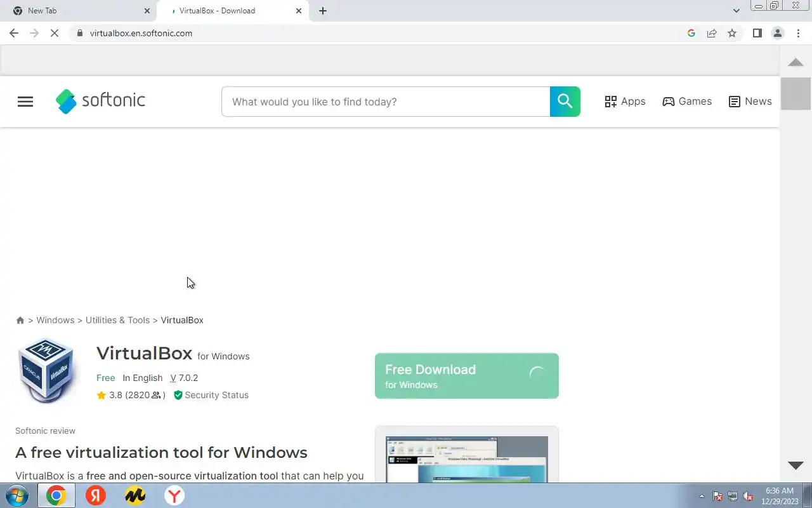Click the Chrome taskbar icon

56,495
